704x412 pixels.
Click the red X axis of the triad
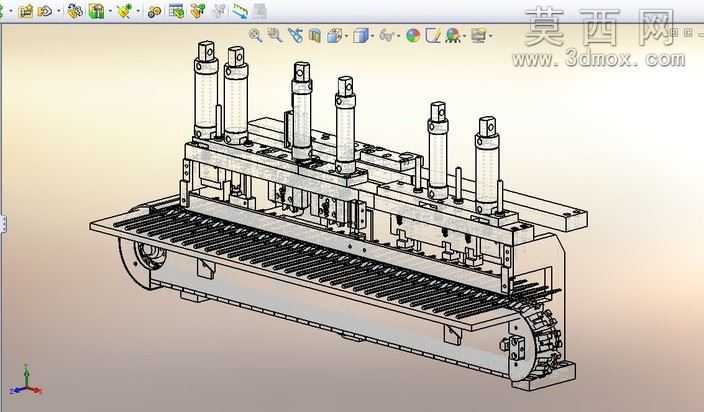[35, 390]
